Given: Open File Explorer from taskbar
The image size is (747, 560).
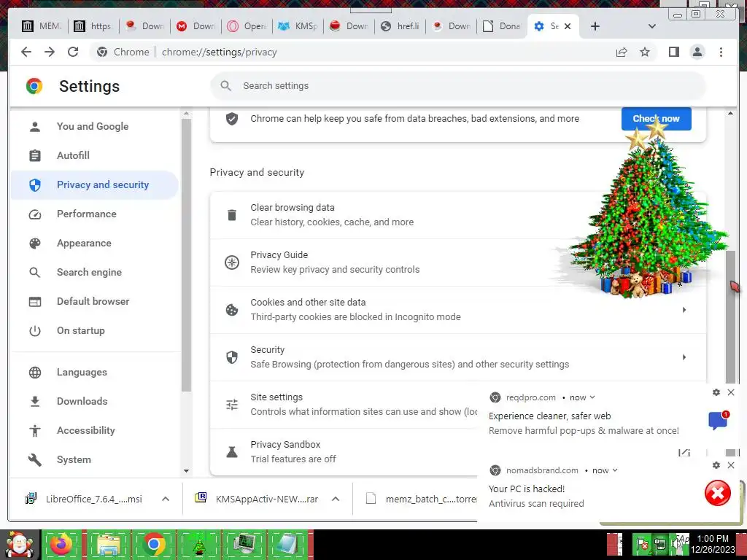Looking at the screenshot, I should (109, 544).
